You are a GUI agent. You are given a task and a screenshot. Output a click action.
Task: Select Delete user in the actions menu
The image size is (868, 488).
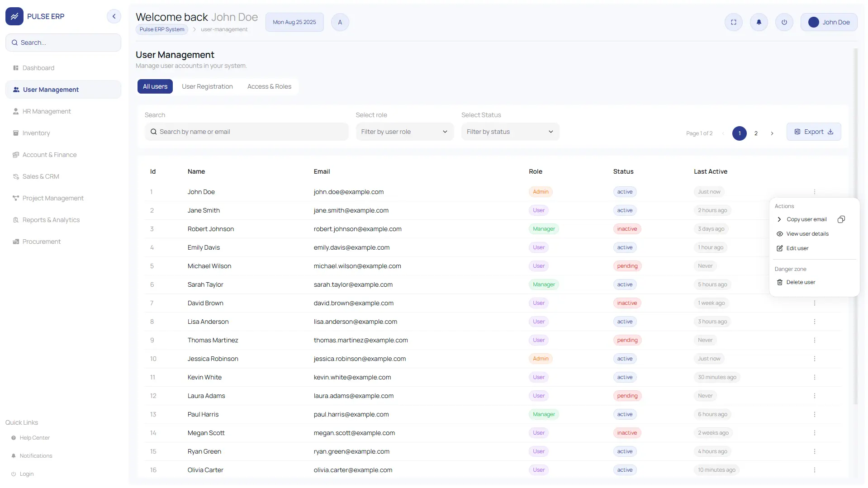(801, 282)
